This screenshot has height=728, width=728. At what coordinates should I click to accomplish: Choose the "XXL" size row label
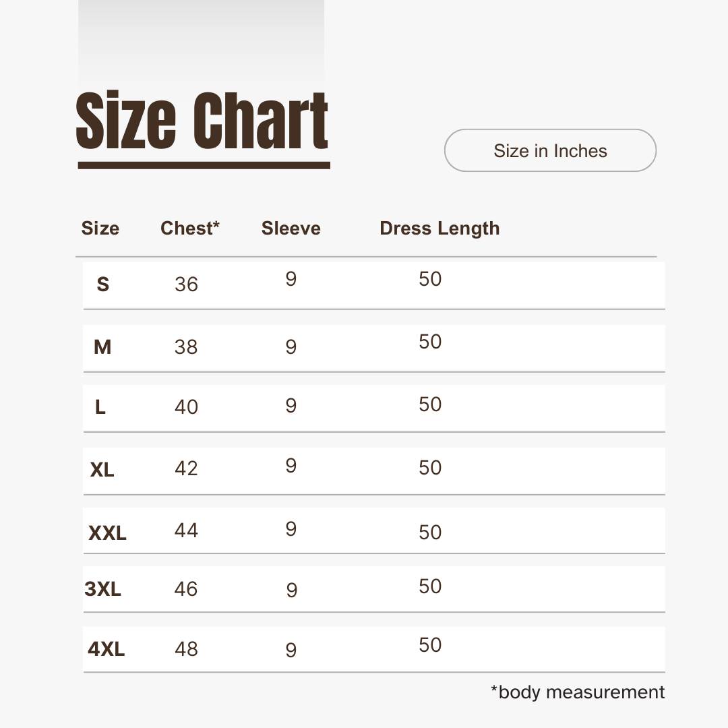[x=108, y=534]
